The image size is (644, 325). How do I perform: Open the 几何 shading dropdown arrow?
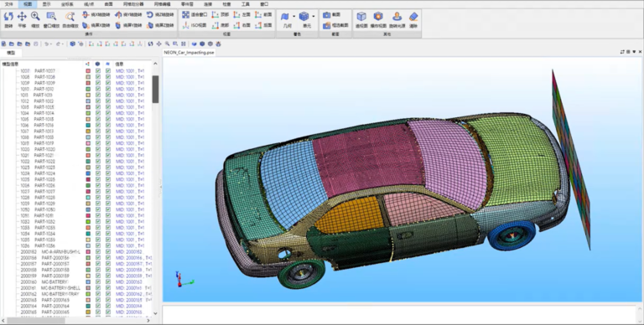(x=293, y=17)
